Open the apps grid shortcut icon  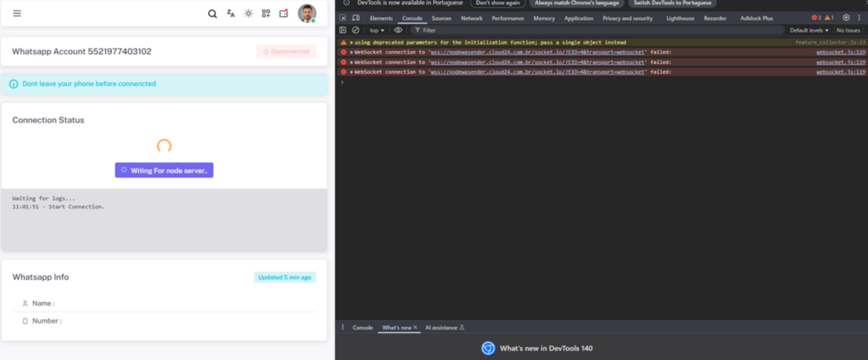(266, 13)
